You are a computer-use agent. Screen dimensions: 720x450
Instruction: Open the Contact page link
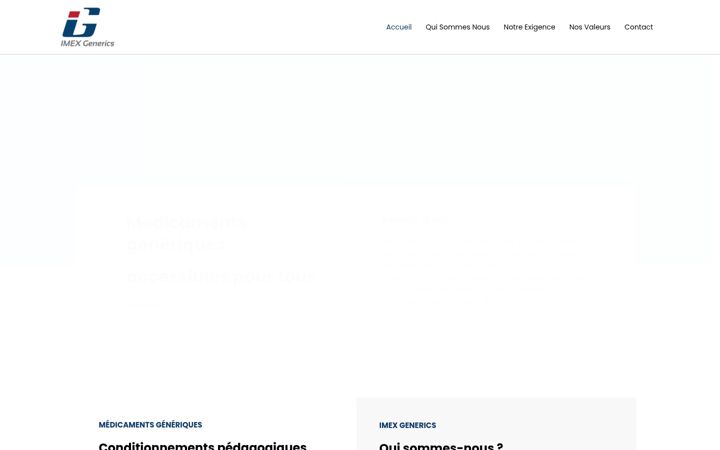click(x=638, y=27)
